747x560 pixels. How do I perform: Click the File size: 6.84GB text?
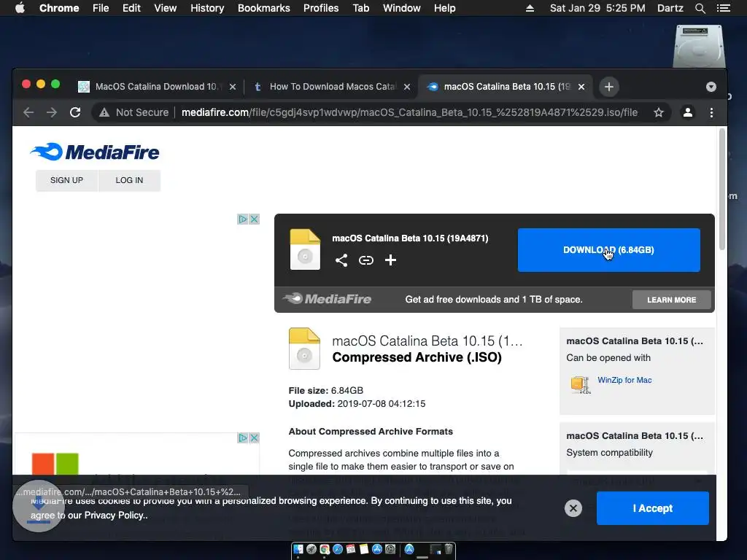[x=326, y=391]
